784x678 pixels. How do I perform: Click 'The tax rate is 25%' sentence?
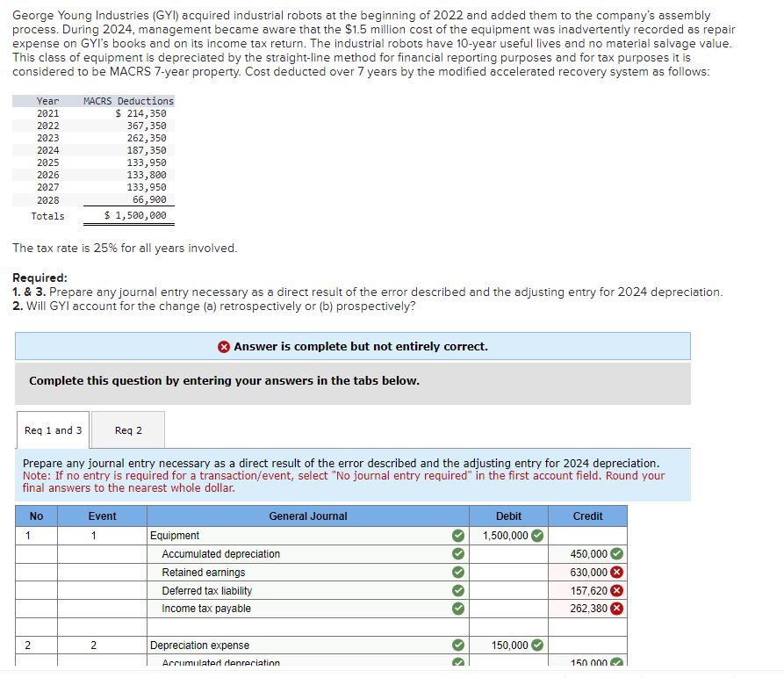125,248
